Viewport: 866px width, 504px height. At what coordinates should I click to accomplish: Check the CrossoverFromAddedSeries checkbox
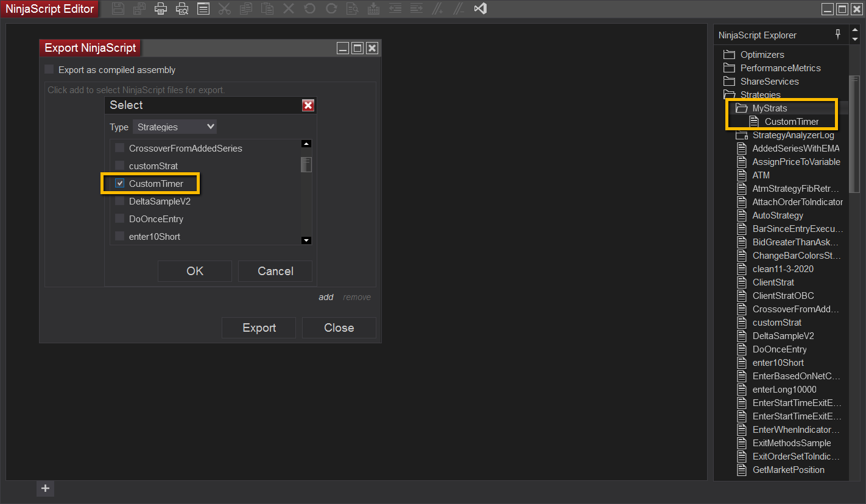point(120,148)
